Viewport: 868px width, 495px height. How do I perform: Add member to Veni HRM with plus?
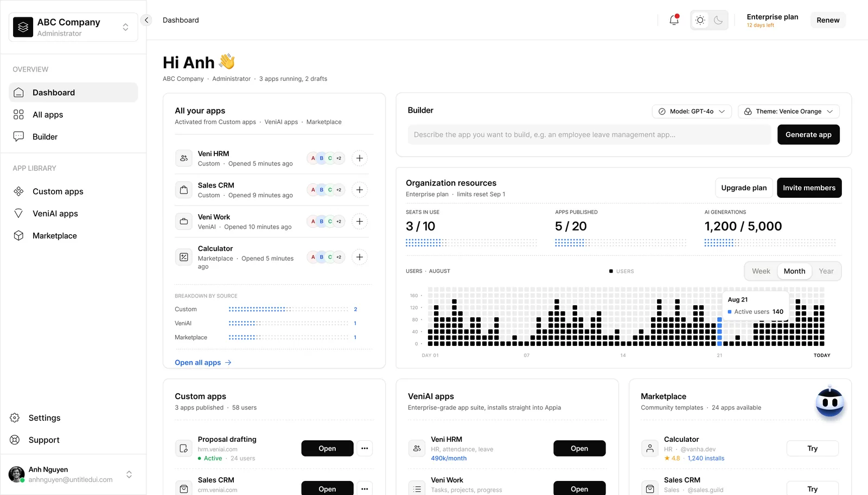coord(360,158)
